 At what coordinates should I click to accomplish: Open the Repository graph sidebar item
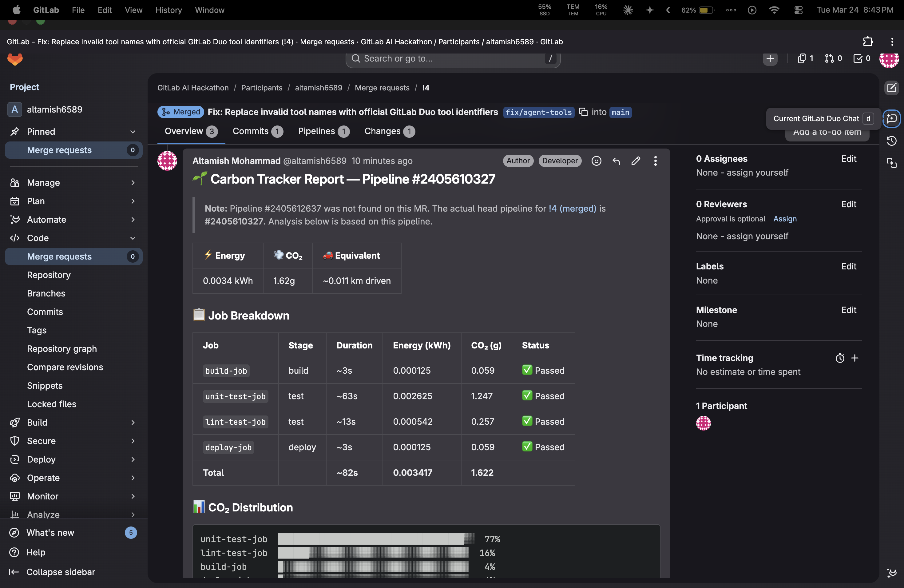tap(62, 349)
